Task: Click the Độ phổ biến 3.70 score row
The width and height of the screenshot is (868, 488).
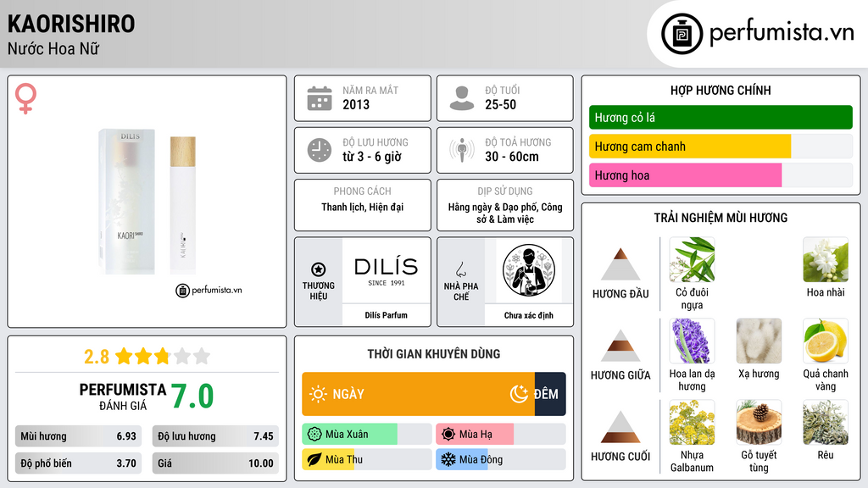Action: 78,463
